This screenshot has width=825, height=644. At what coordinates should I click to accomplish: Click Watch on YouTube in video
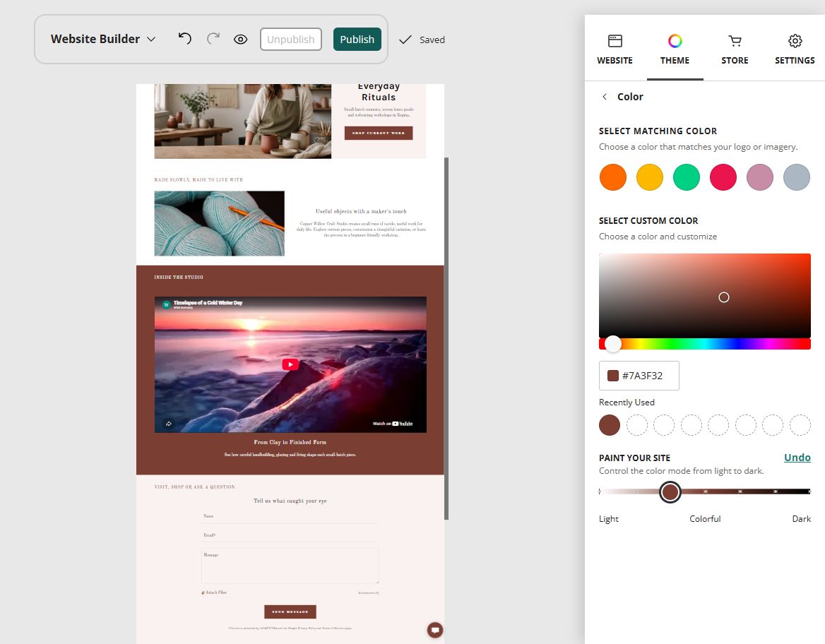pyautogui.click(x=393, y=424)
